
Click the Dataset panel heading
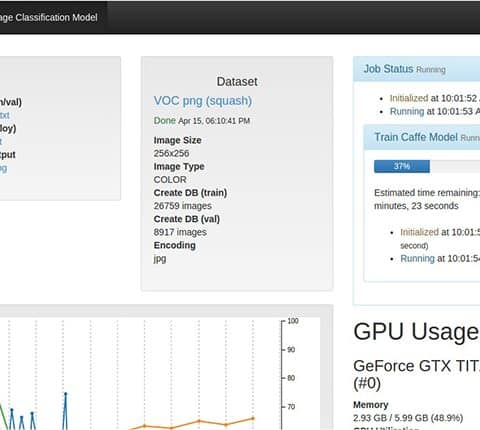pyautogui.click(x=237, y=82)
